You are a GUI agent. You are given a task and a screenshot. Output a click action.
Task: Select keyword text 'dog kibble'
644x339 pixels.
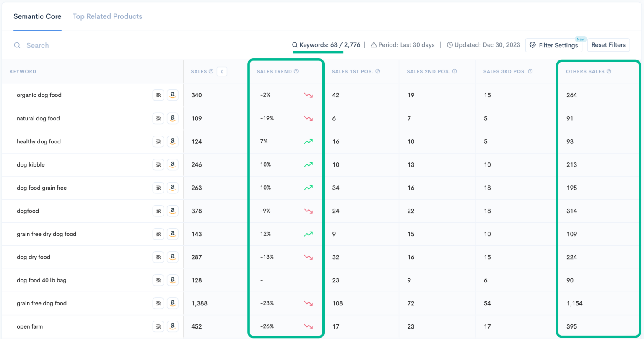pyautogui.click(x=31, y=164)
